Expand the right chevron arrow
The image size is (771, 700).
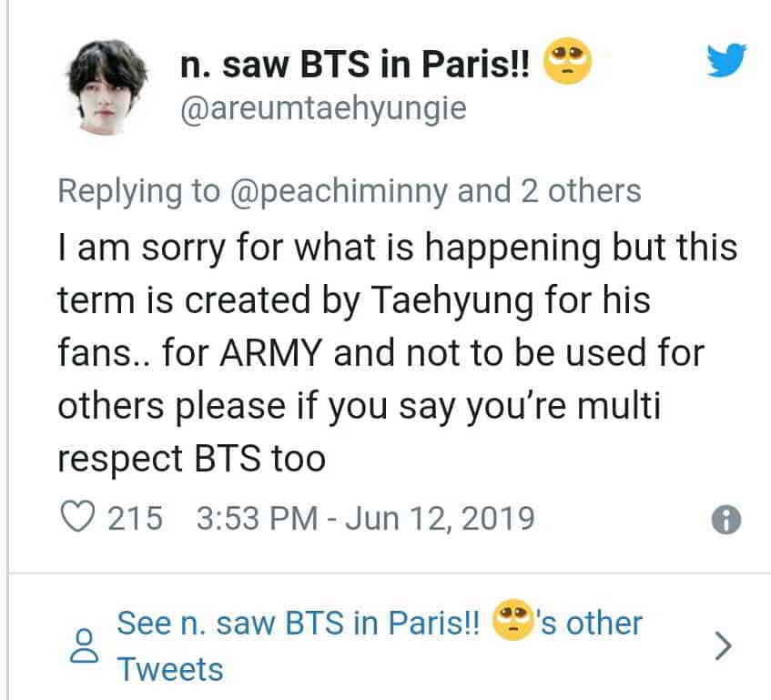724,644
